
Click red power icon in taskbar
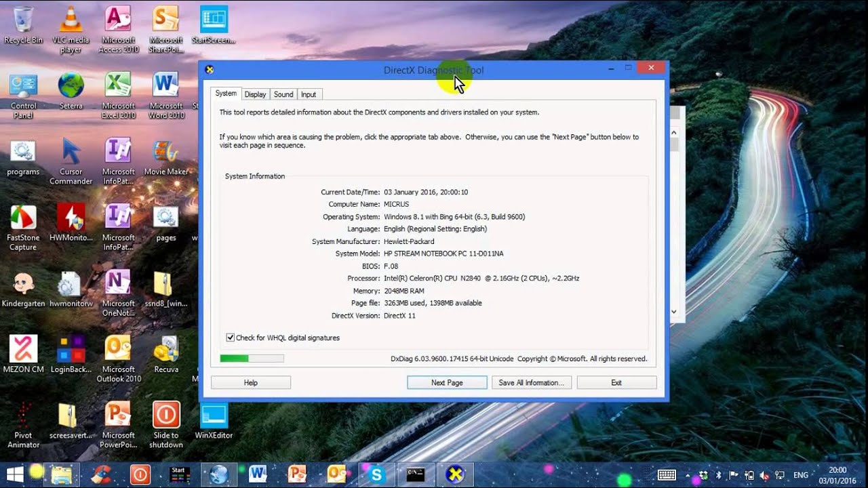(x=140, y=474)
